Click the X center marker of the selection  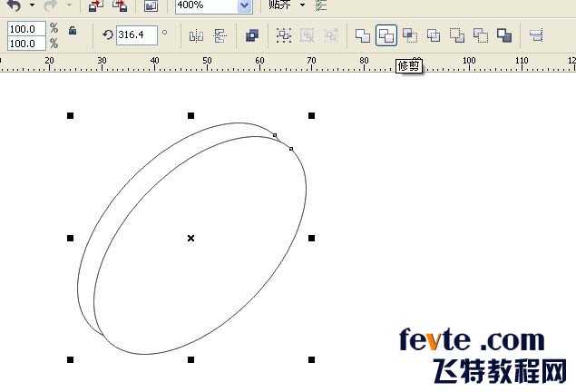coord(190,238)
